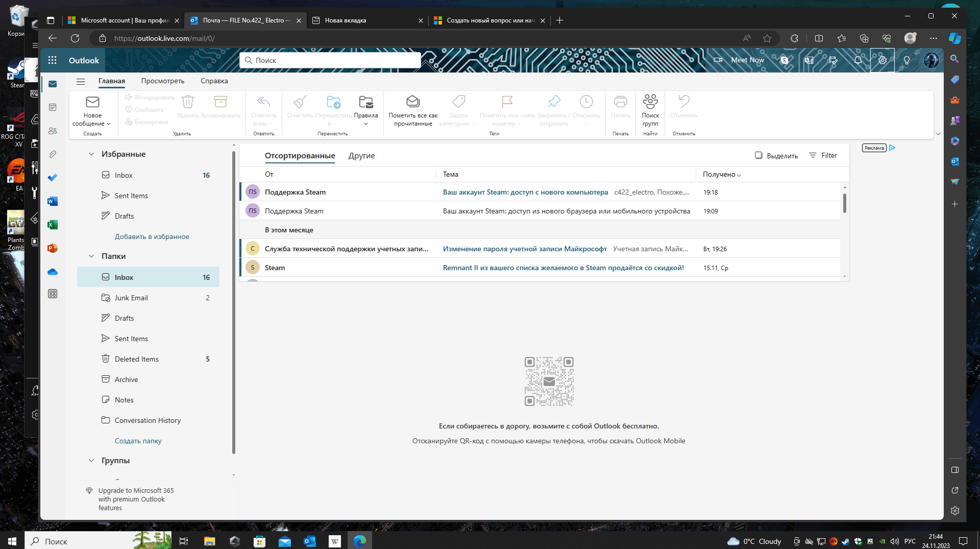Open Junk Email folder

click(148, 298)
